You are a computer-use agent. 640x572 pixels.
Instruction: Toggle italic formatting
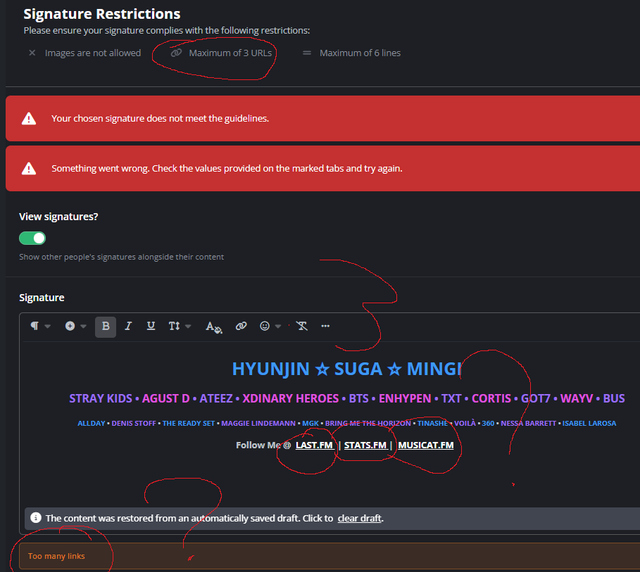click(x=128, y=326)
